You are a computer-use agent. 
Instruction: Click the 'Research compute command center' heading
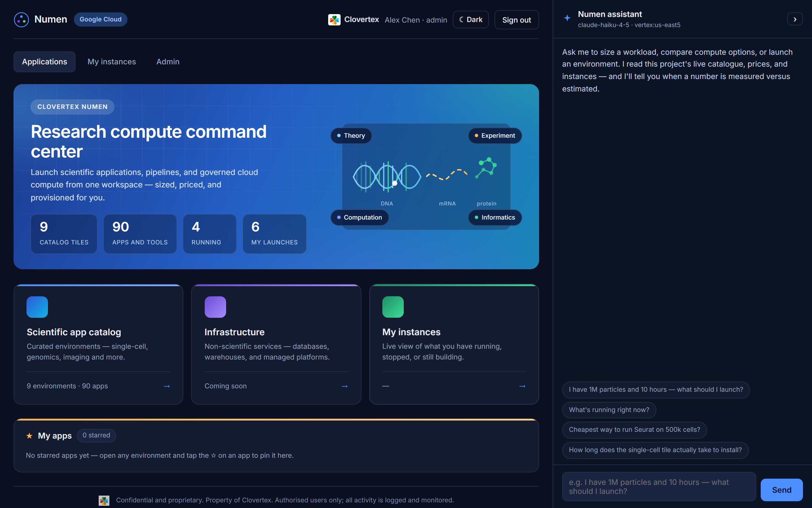pyautogui.click(x=149, y=141)
